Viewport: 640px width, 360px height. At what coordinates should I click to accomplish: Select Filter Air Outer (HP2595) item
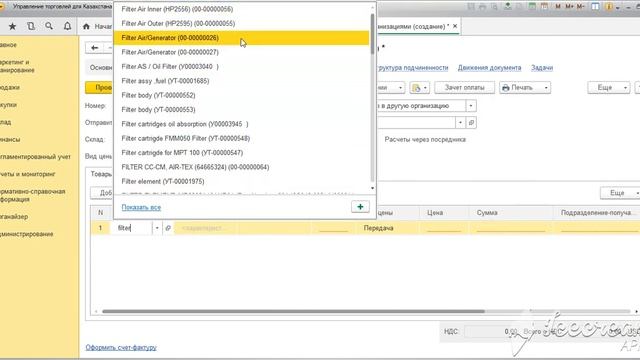click(x=242, y=23)
